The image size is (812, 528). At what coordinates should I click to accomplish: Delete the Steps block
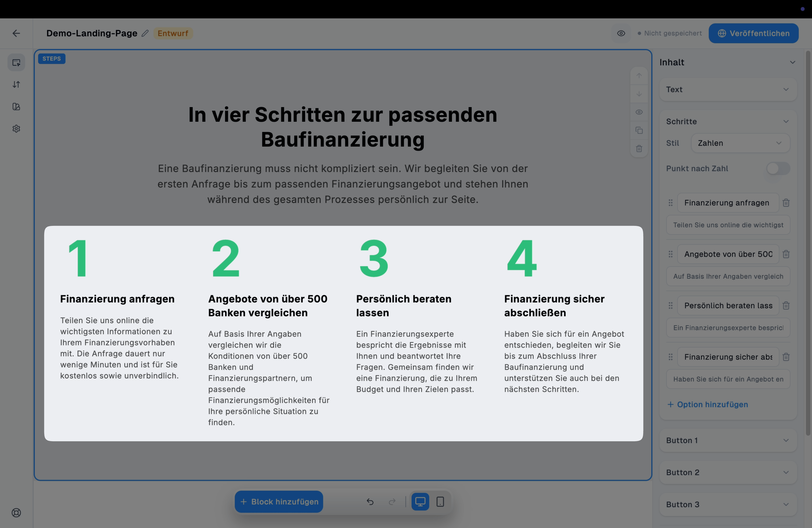click(x=639, y=148)
